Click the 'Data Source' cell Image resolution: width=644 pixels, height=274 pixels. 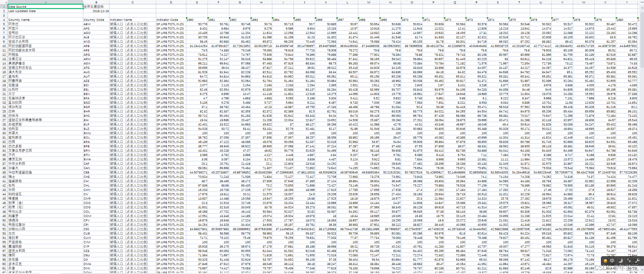coord(45,6)
